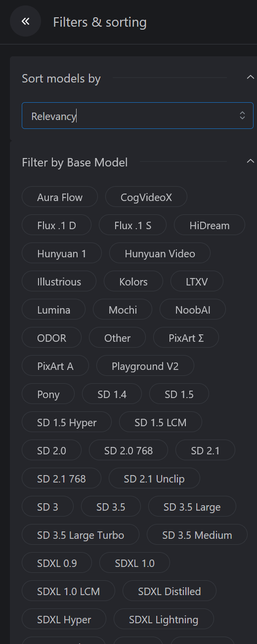Open the Relevancy sort dropdown
The image size is (257, 644).
(x=137, y=116)
